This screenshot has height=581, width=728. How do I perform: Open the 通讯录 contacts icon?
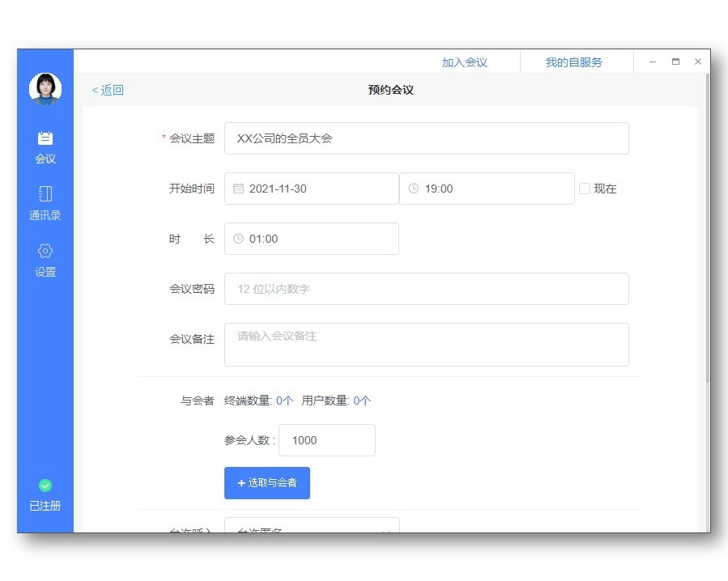pos(45,194)
